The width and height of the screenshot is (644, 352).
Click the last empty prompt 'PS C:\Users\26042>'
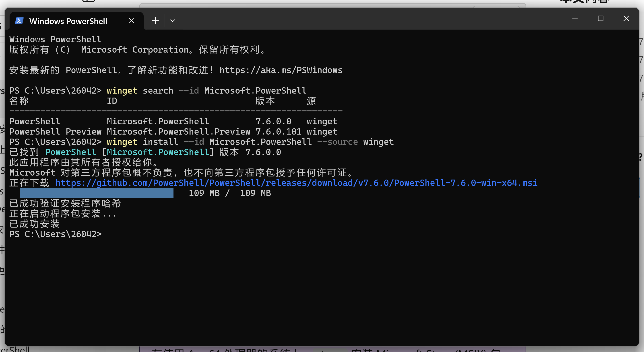click(56, 234)
